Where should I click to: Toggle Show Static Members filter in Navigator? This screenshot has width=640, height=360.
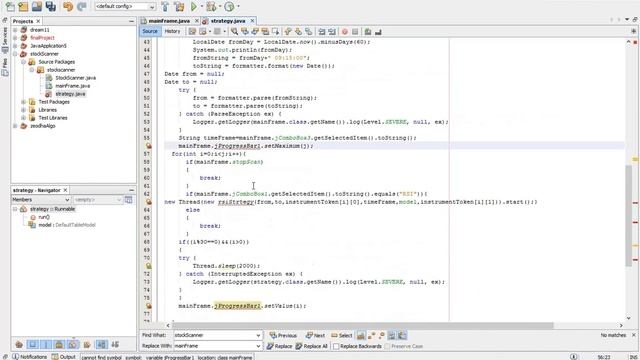click(x=46, y=344)
